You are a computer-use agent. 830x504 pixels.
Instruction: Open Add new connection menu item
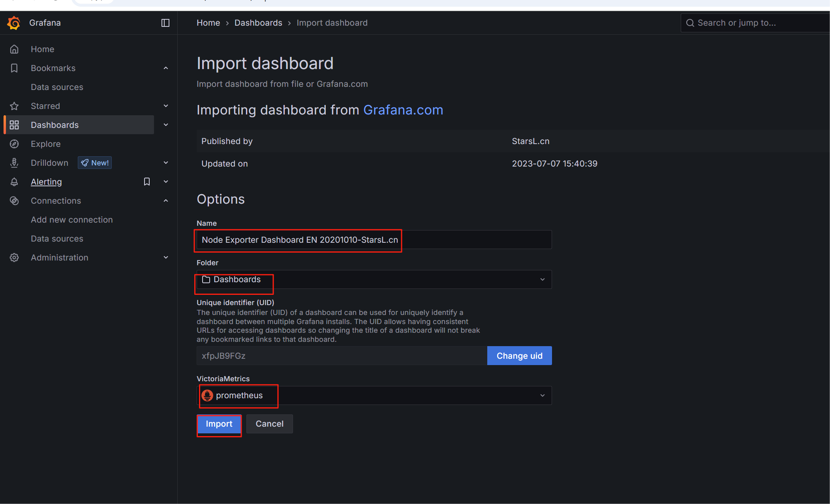pos(72,220)
